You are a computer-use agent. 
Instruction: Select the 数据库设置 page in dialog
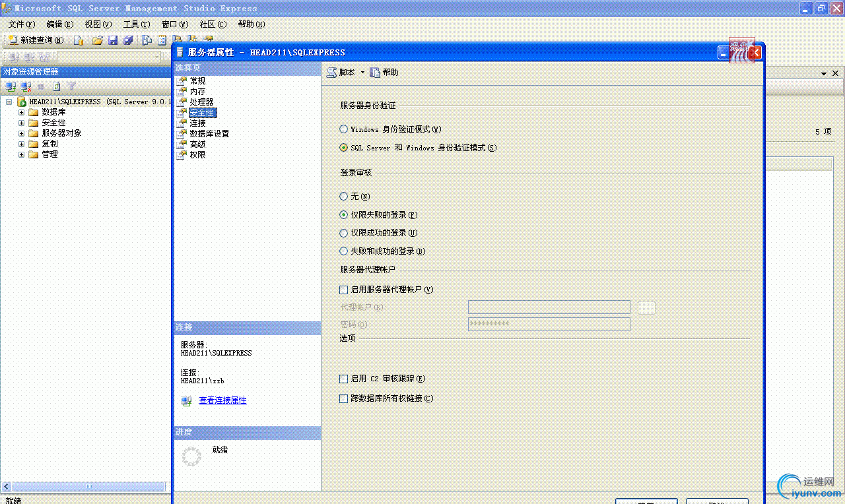coord(209,134)
